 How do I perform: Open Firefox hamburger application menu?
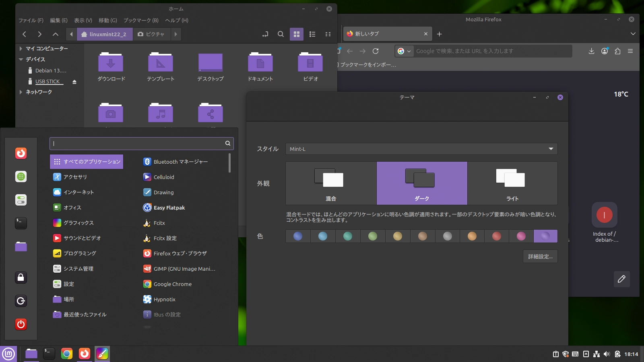pos(630,51)
